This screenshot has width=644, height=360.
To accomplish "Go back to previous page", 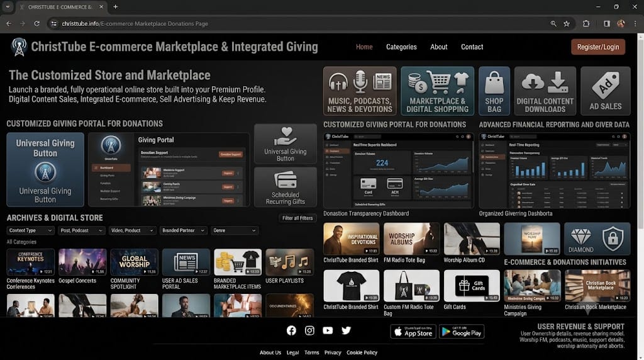I will pos(9,24).
